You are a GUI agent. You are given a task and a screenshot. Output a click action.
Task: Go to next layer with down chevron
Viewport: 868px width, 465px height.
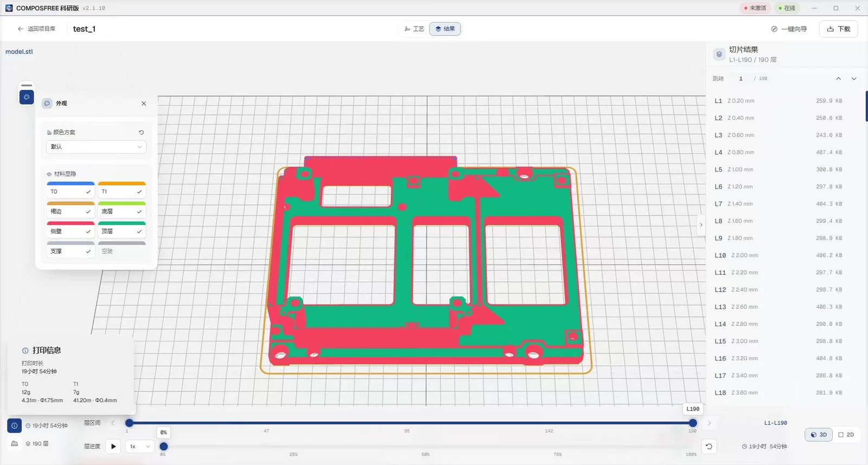click(x=854, y=79)
